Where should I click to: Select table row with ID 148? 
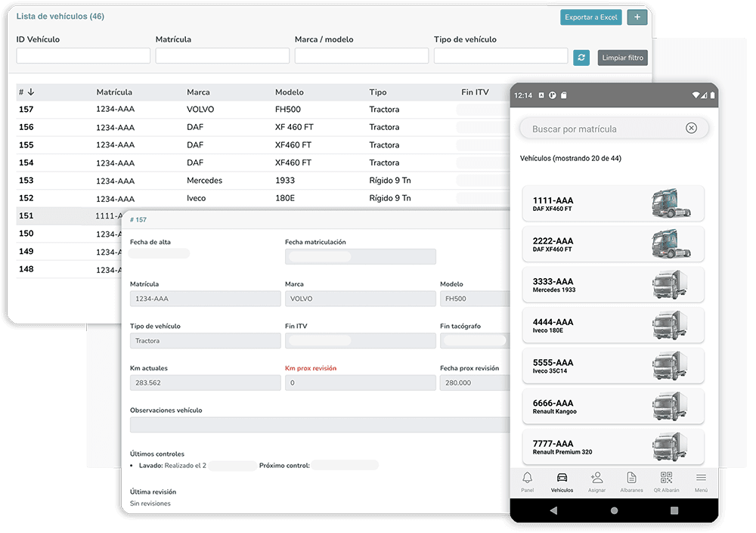[70, 269]
